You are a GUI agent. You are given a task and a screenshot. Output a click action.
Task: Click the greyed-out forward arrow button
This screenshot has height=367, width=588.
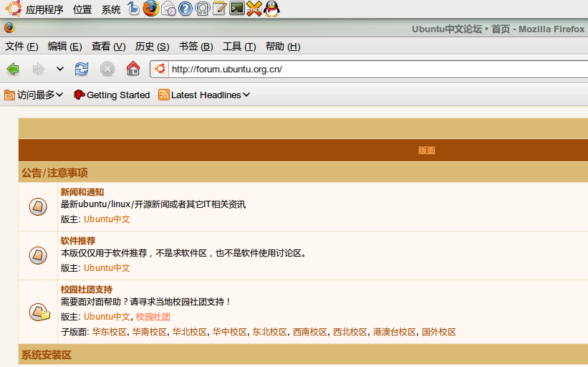point(38,69)
